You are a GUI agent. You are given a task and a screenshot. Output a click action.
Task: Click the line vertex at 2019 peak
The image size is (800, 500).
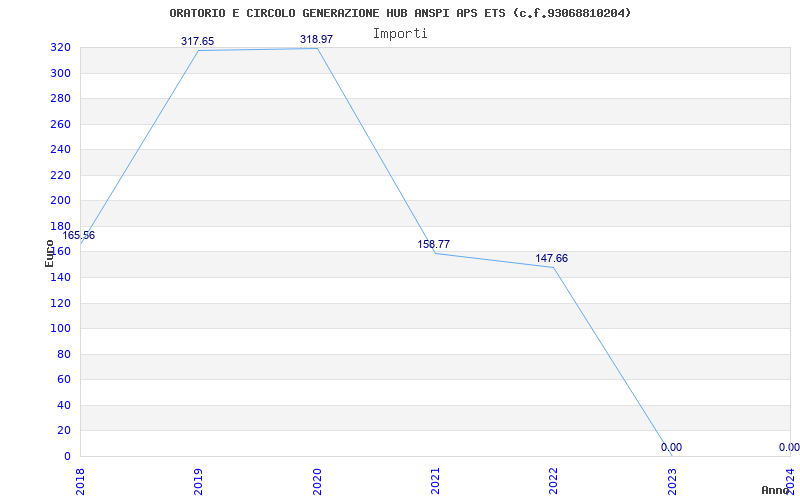click(198, 51)
